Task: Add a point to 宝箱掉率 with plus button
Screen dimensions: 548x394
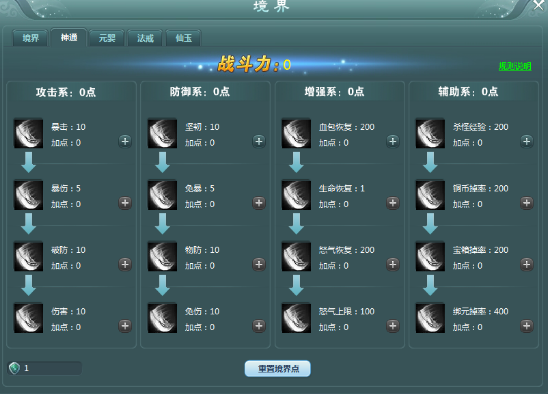Action: pos(527,264)
